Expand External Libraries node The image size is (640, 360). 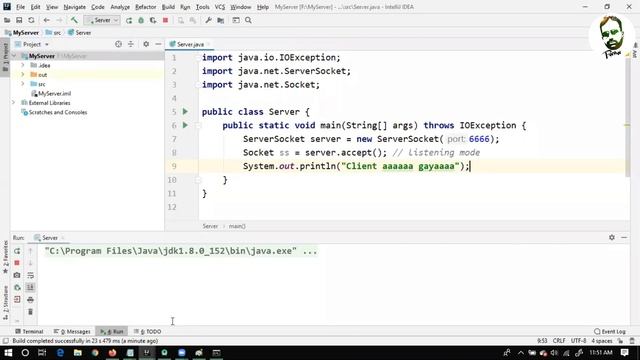(x=14, y=103)
